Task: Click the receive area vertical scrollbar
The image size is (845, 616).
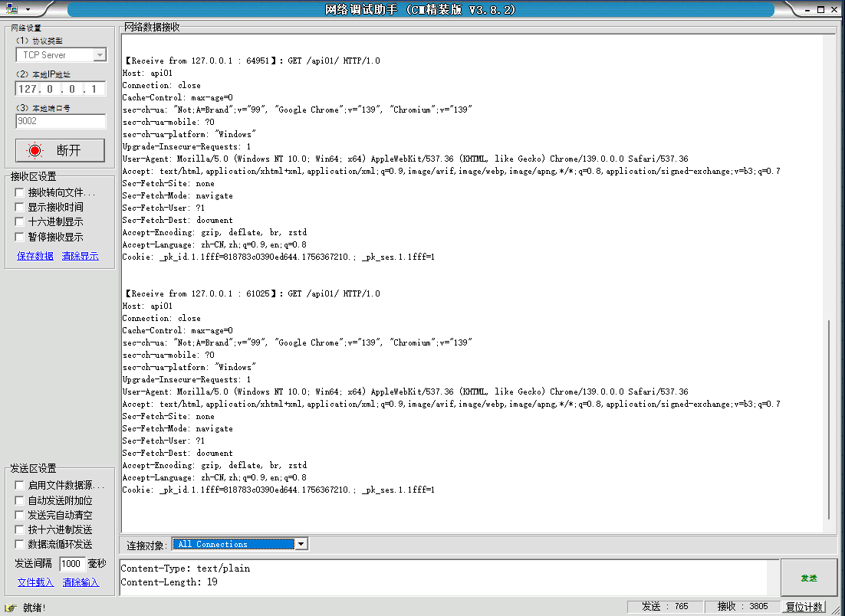Action: click(x=829, y=420)
